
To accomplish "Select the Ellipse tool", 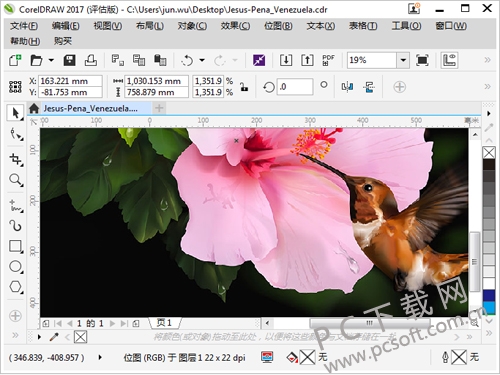I will (16, 267).
